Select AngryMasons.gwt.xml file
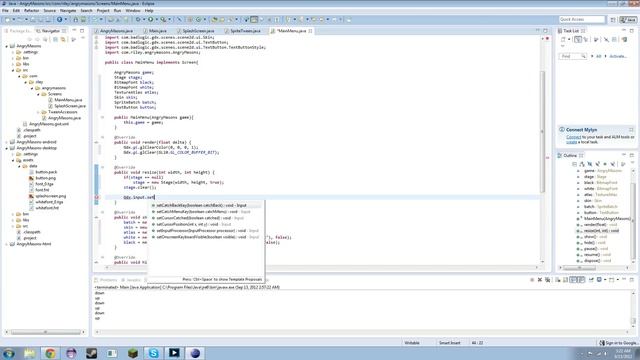The height and width of the screenshot is (360, 640). click(x=49, y=124)
